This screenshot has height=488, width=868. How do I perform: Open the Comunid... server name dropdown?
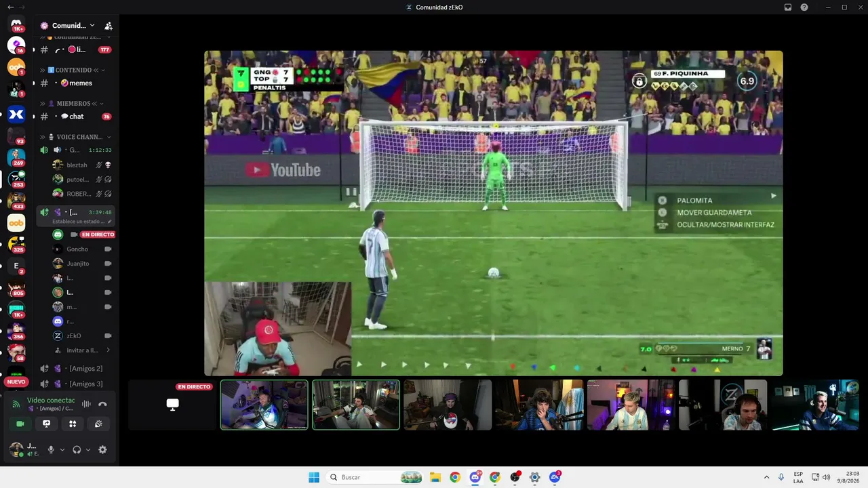[68, 26]
